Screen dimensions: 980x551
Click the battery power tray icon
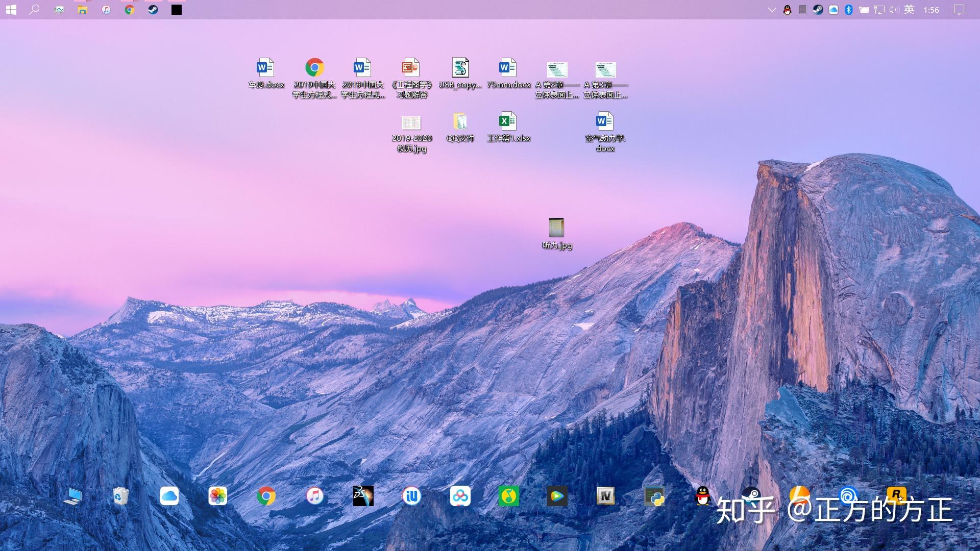pyautogui.click(x=864, y=10)
